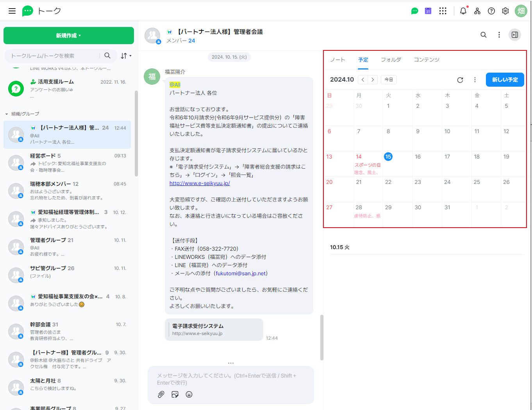Open 瑞穂本部メンバー chat room
Image resolution: width=532 pixels, height=410 pixels.
tap(67, 191)
